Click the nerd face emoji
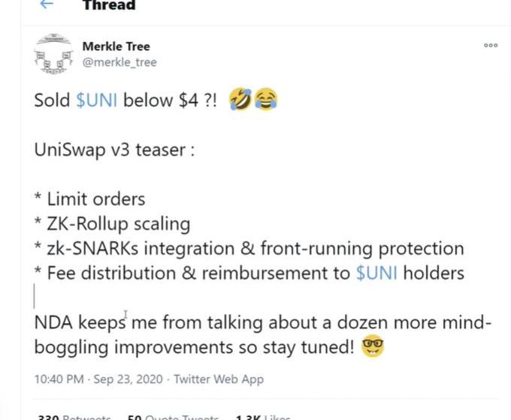 (x=372, y=348)
